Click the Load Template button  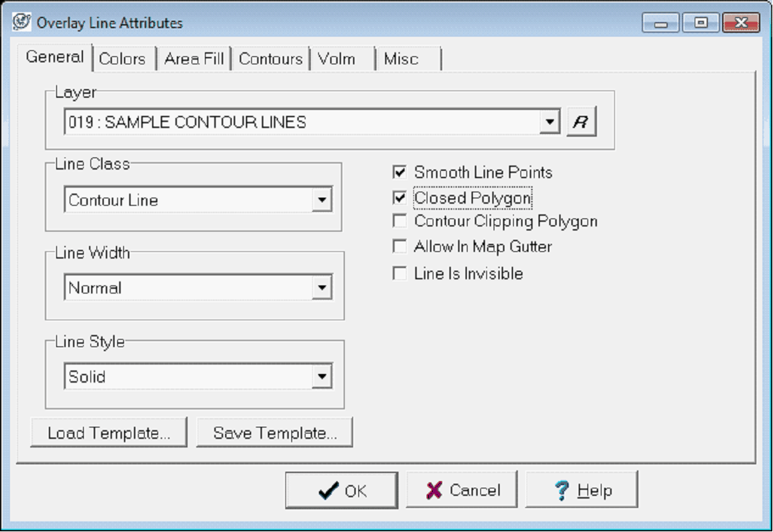click(109, 433)
